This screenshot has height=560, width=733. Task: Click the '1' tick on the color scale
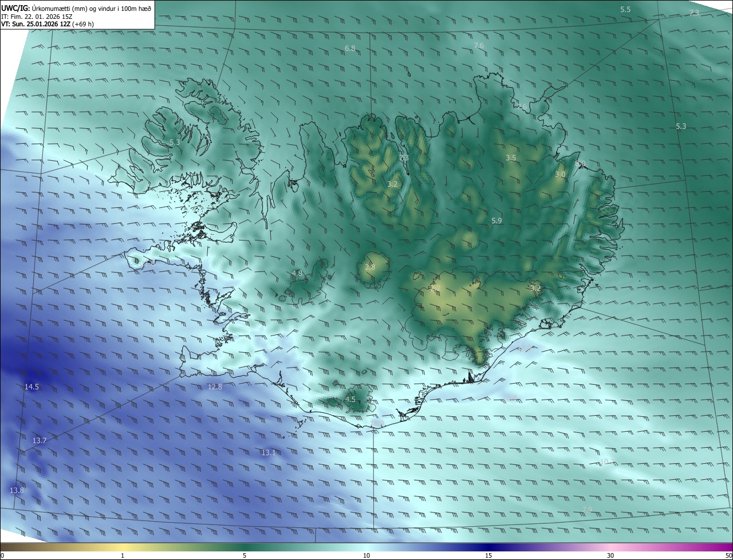pyautogui.click(x=123, y=555)
